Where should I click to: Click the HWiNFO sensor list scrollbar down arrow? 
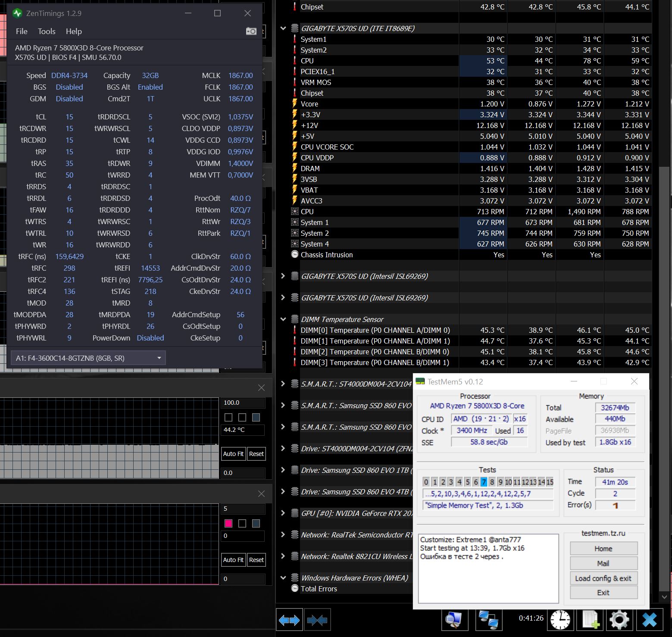coord(664,597)
